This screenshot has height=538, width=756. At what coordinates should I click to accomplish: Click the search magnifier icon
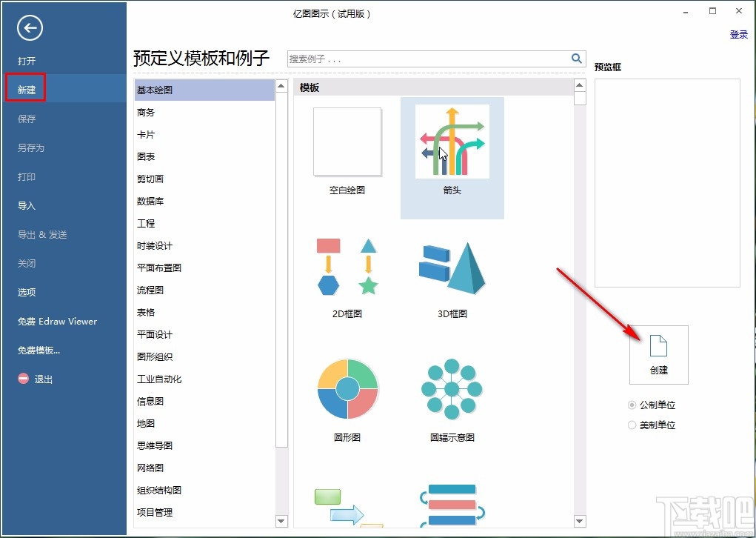tap(576, 59)
